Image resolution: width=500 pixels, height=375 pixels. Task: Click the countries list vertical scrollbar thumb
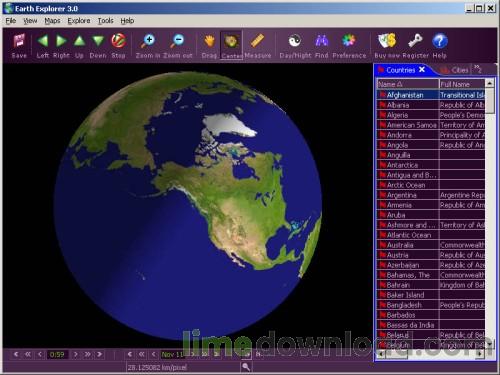pos(489,101)
